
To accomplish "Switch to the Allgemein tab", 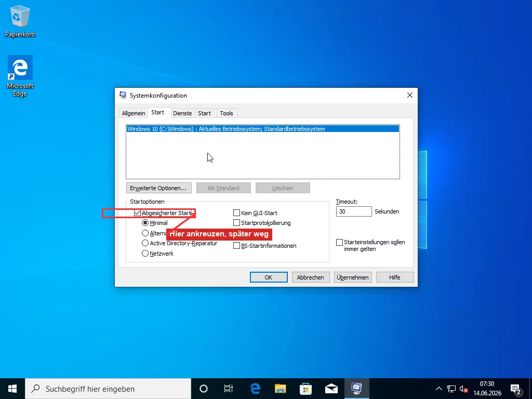I will [134, 113].
